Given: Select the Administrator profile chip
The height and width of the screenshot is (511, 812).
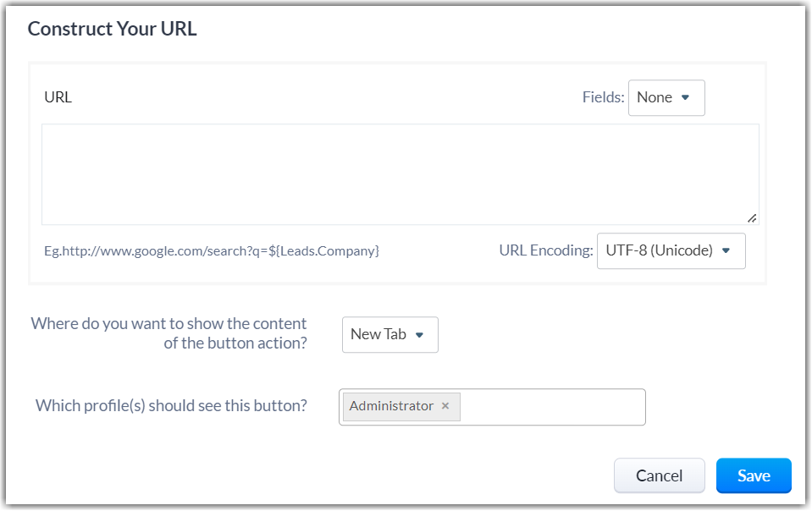Looking at the screenshot, I should pyautogui.click(x=391, y=406).
